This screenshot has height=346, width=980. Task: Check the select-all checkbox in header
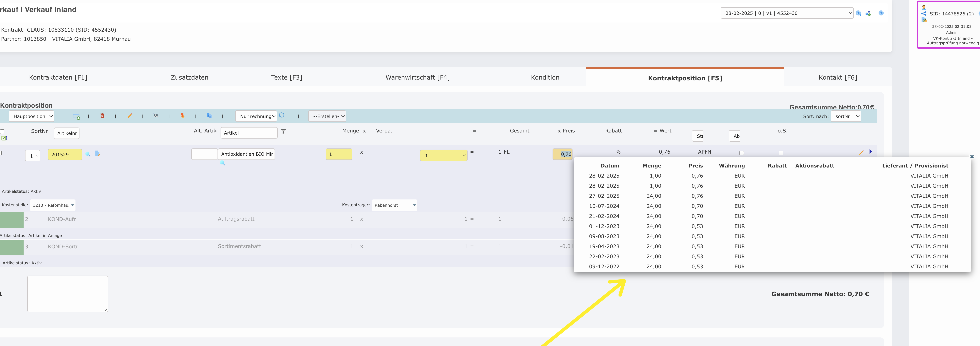point(2,132)
